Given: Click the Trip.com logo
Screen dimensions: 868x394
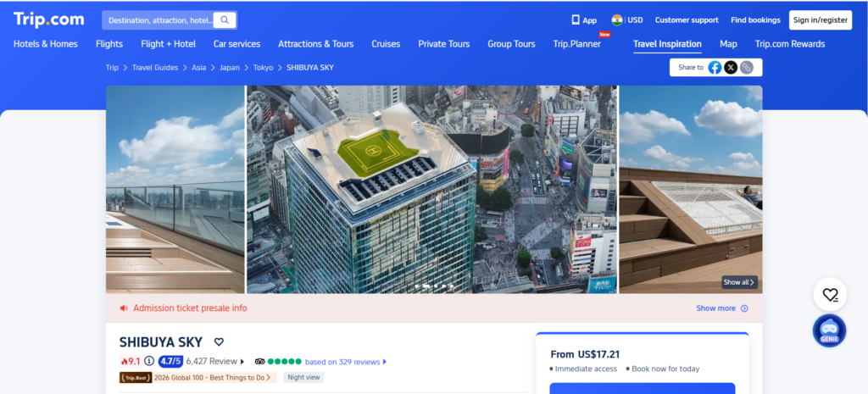Looking at the screenshot, I should click(x=48, y=19).
